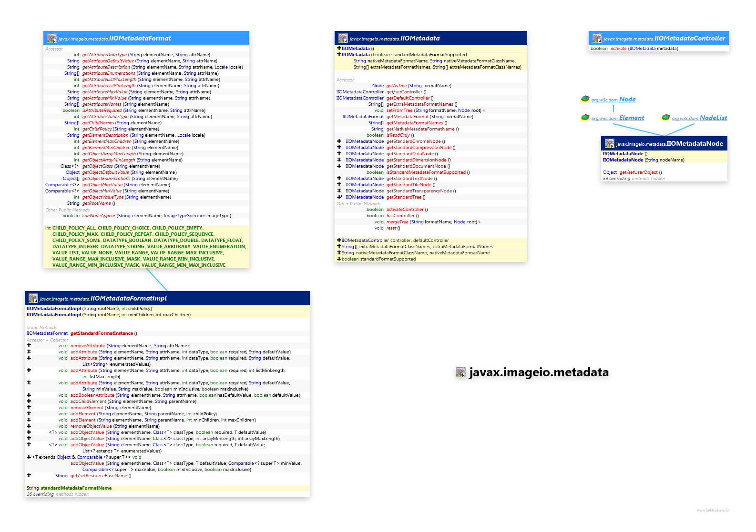The width and height of the screenshot is (756, 532).
Task: Click the canNodeAppear method in IIOMetadataFormat
Action: [x=99, y=216]
